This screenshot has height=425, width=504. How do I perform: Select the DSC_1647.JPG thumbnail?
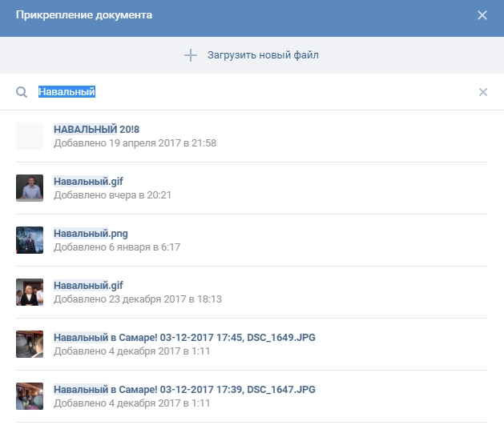(30, 396)
